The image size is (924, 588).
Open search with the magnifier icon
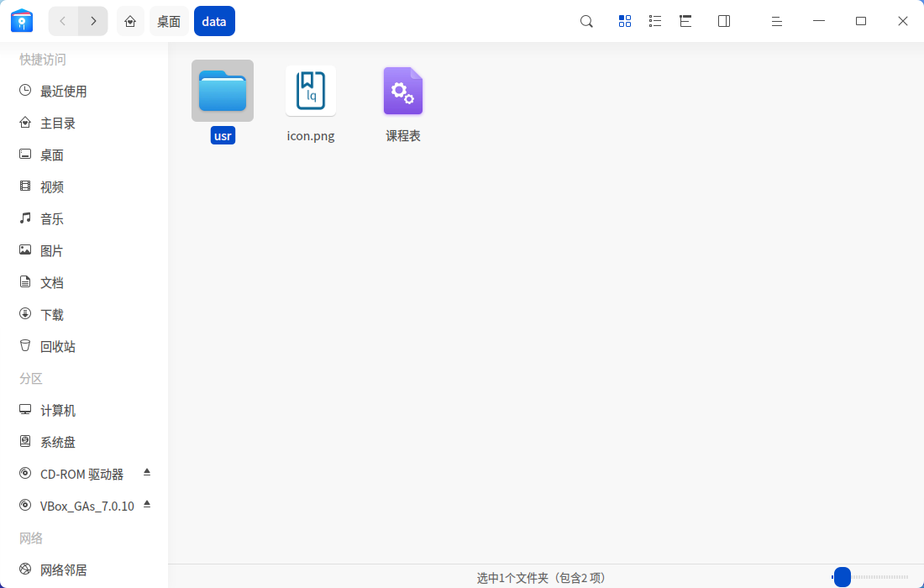click(x=586, y=21)
